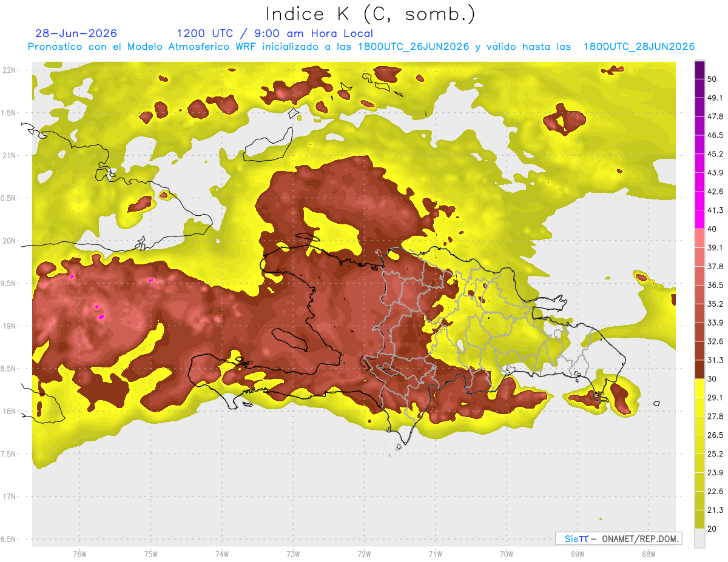This screenshot has width=728, height=562.
Task: Click the 71W longitude label
Action: [x=435, y=554]
